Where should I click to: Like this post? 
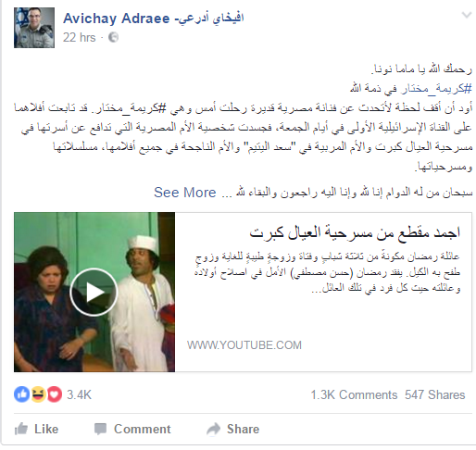pyautogui.click(x=36, y=429)
